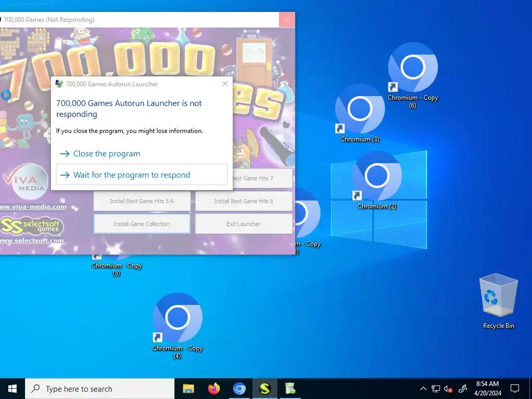532x399 pixels.
Task: Click Install Game Collection button
Action: click(142, 223)
